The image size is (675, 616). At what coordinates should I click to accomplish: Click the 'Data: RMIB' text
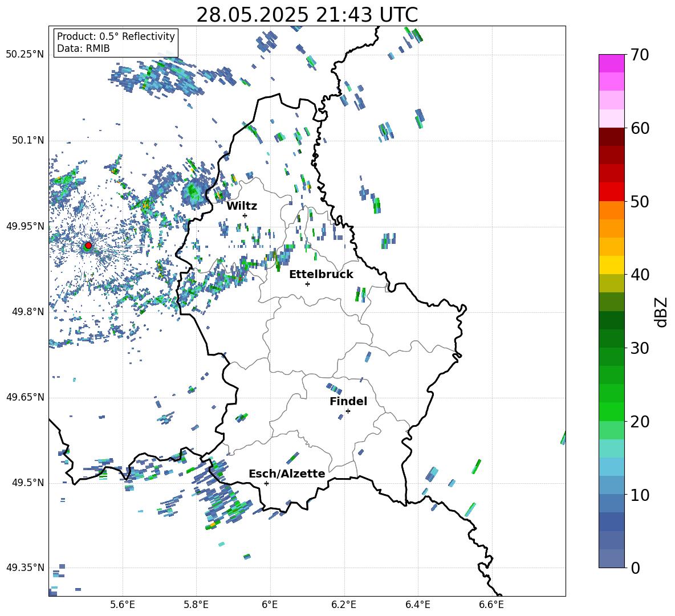[x=83, y=48]
